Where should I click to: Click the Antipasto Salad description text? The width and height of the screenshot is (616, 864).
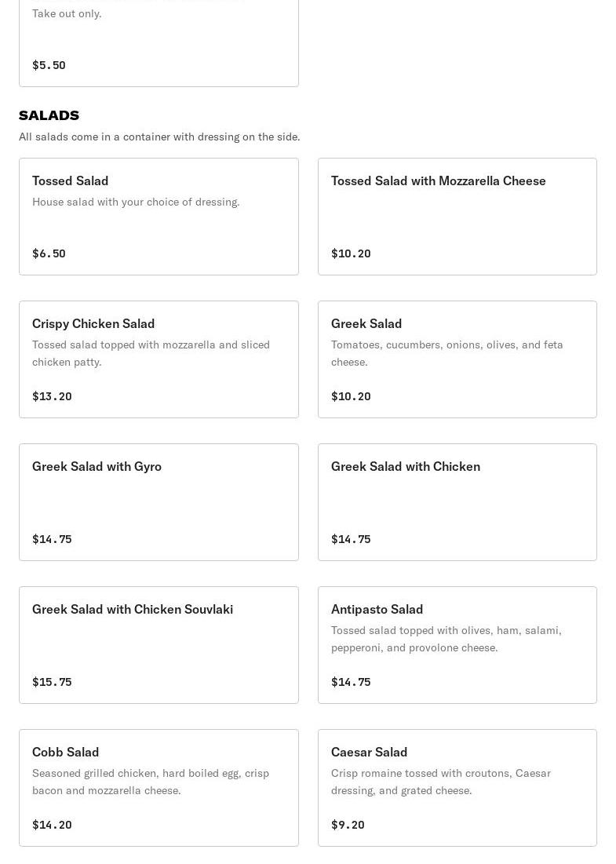coord(446,639)
